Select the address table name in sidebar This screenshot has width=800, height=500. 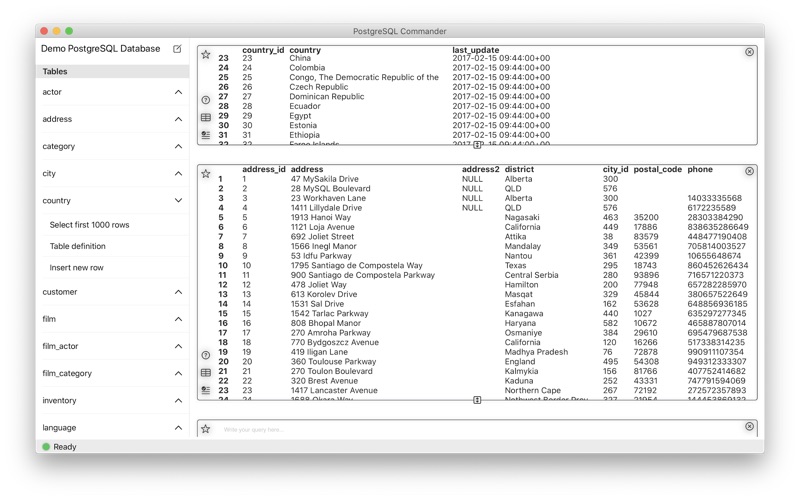click(x=57, y=119)
